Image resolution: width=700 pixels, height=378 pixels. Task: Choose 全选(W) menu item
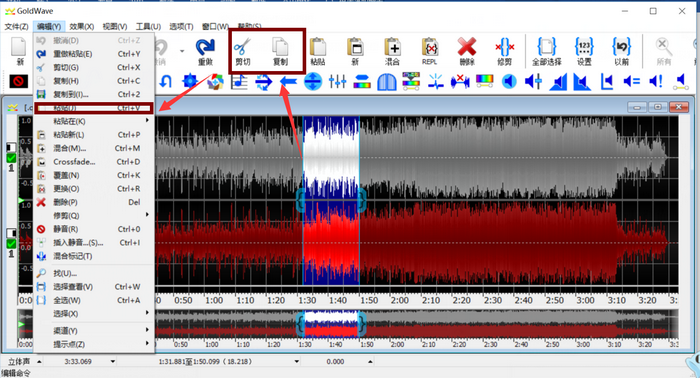(x=94, y=300)
